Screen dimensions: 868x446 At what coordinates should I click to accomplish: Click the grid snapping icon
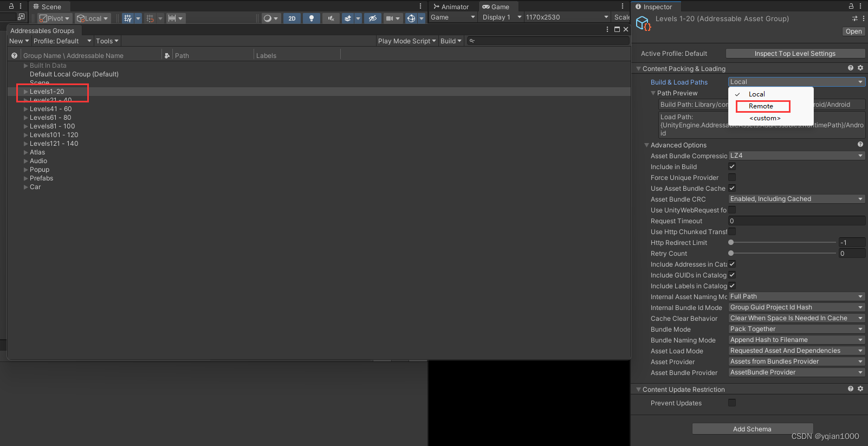pyautogui.click(x=150, y=18)
